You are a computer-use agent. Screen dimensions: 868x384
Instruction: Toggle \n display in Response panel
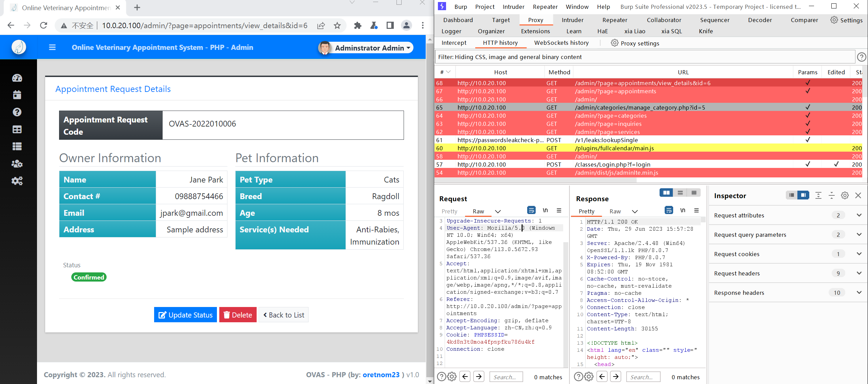tap(683, 210)
